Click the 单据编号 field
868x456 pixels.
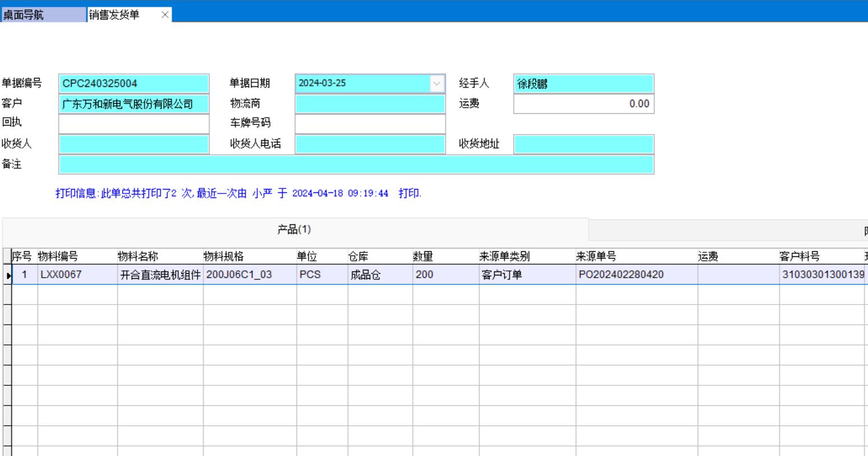pos(133,84)
